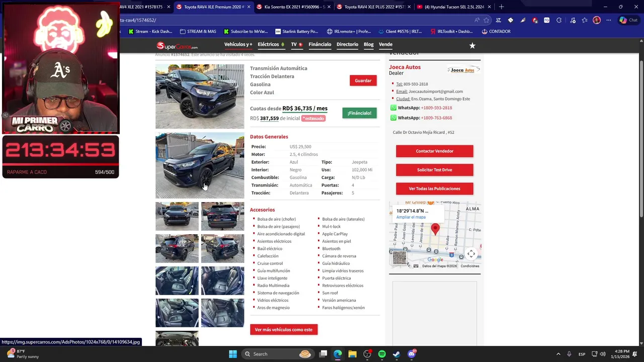Open the TV menu item
This screenshot has height=362, width=644.
[296, 44]
